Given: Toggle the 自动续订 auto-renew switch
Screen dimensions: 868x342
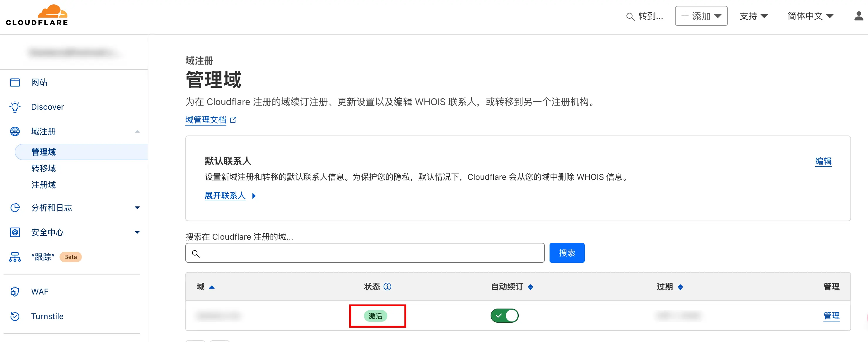Looking at the screenshot, I should (504, 316).
